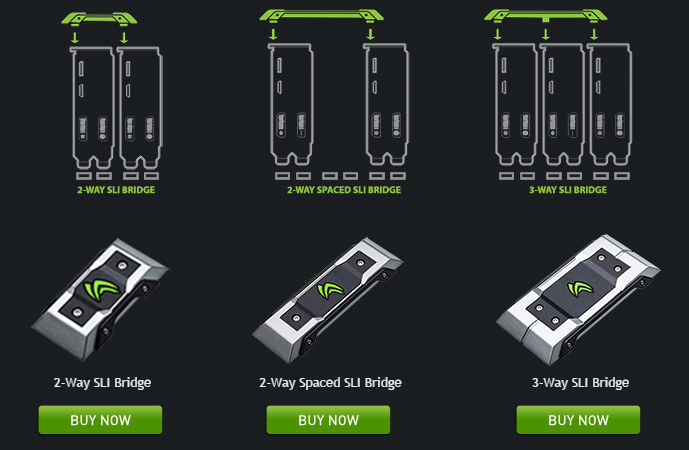This screenshot has height=450, width=689.
Task: Click the BUY NOW button under 2-Way SLI Bridge
Action: pyautogui.click(x=100, y=420)
